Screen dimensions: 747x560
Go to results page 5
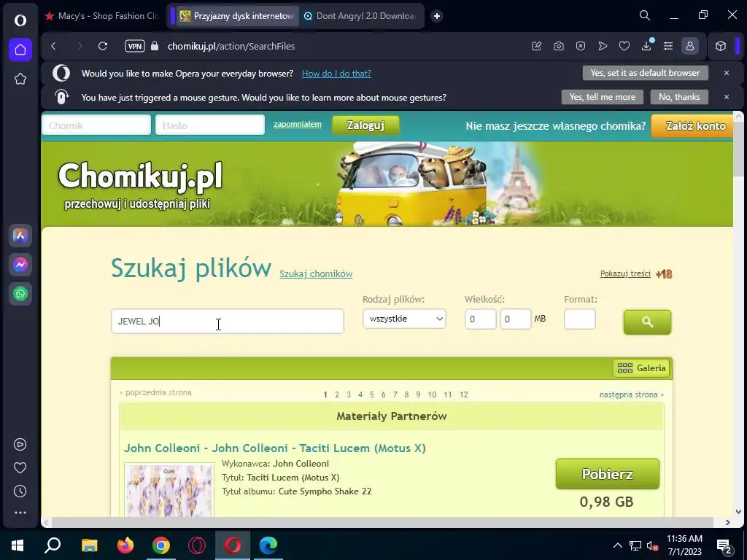tap(371, 394)
